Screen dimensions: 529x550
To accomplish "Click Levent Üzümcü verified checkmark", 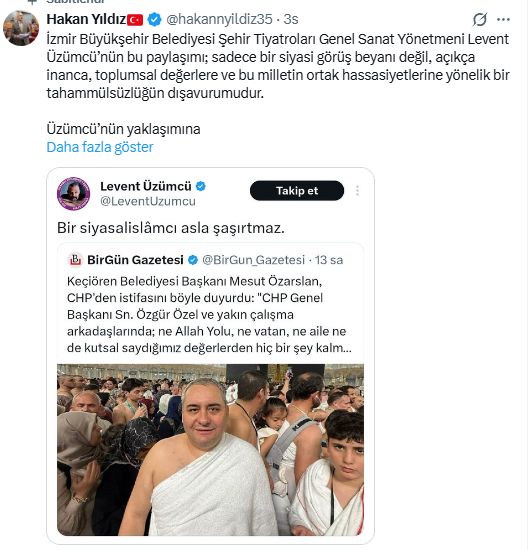I will (201, 186).
